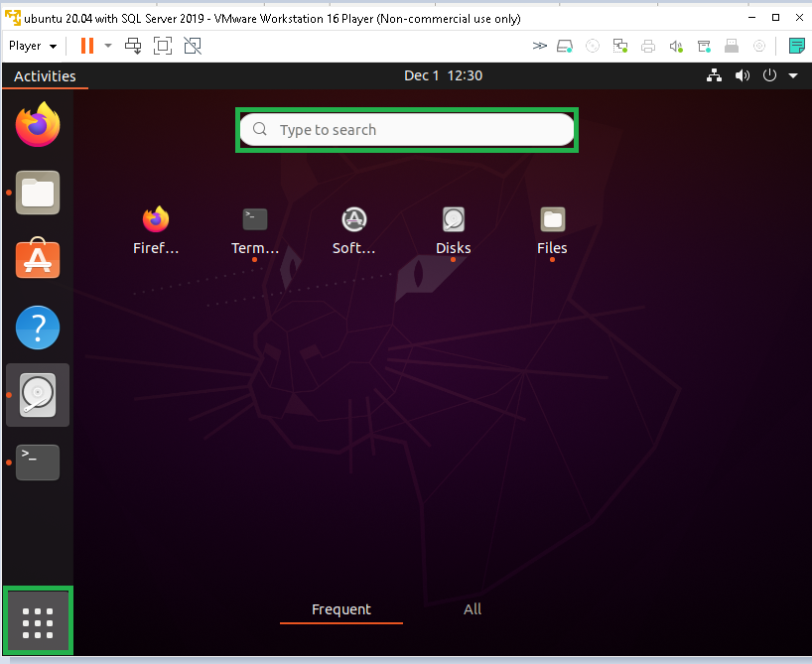Click the sound card device icon
Screen dimensions: 812x664
676,46
